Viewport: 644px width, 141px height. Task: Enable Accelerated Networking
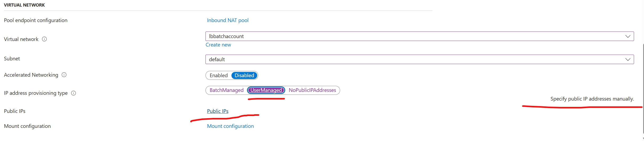coord(219,76)
